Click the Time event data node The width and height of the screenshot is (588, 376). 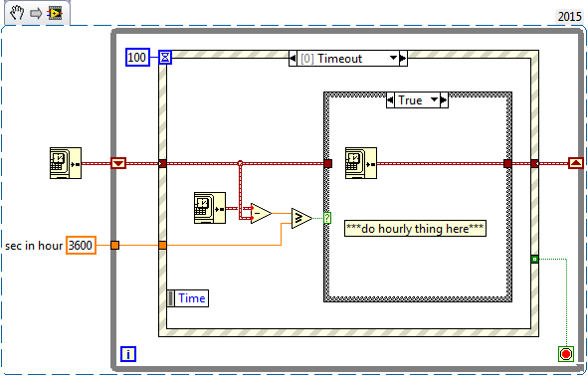[x=187, y=298]
